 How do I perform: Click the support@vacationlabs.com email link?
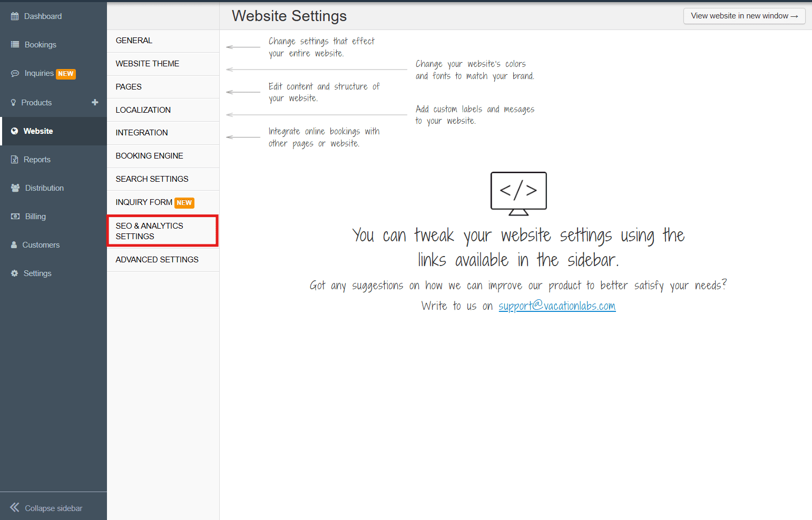[557, 306]
